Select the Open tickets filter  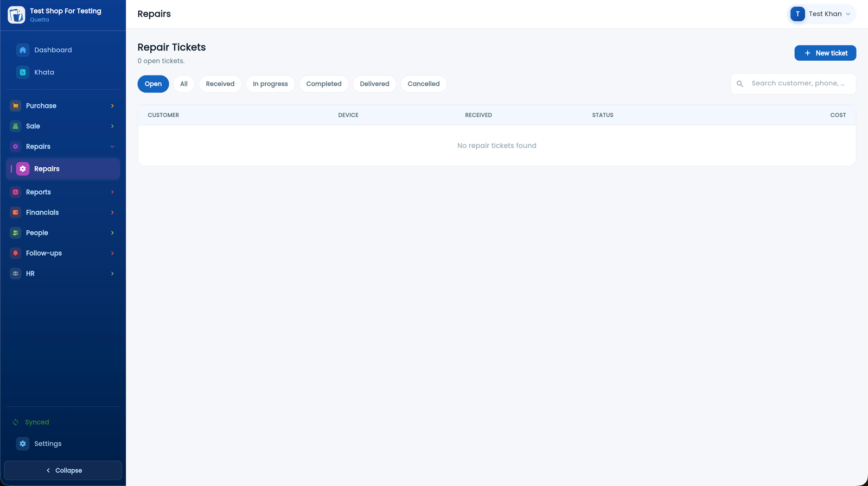point(154,84)
